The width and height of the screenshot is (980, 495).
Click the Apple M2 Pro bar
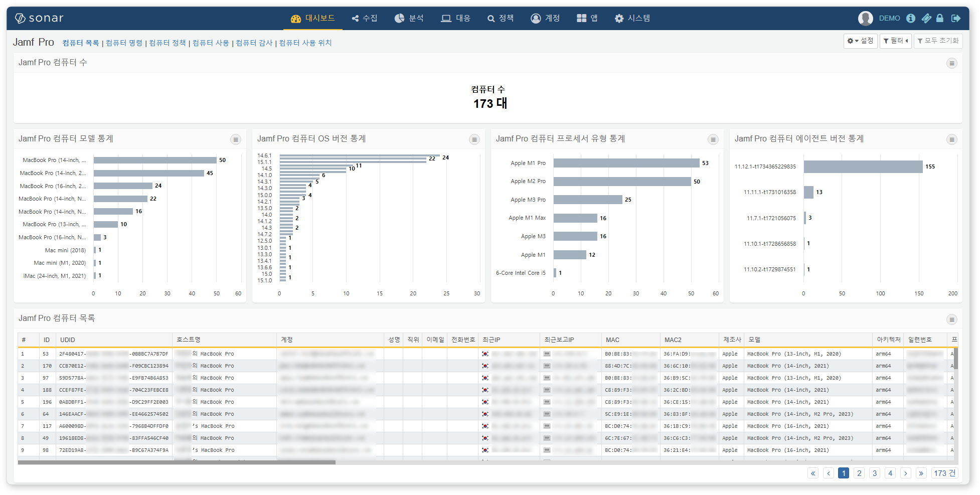pyautogui.click(x=622, y=182)
